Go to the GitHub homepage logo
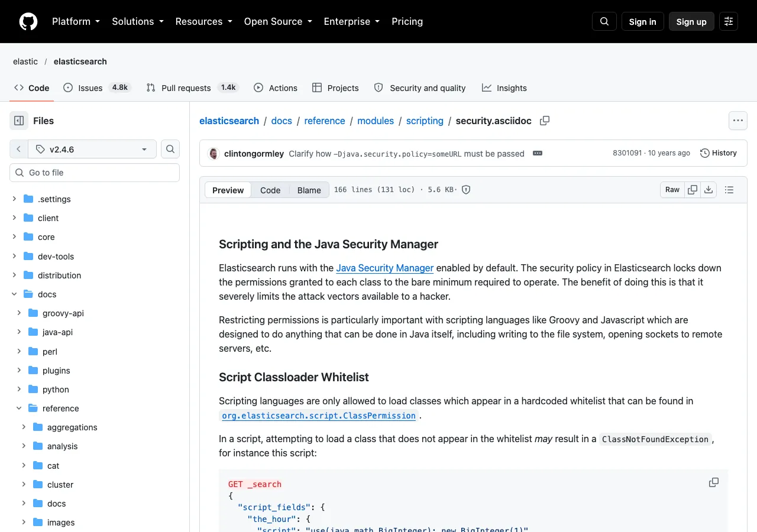The width and height of the screenshot is (757, 532). coord(28,21)
